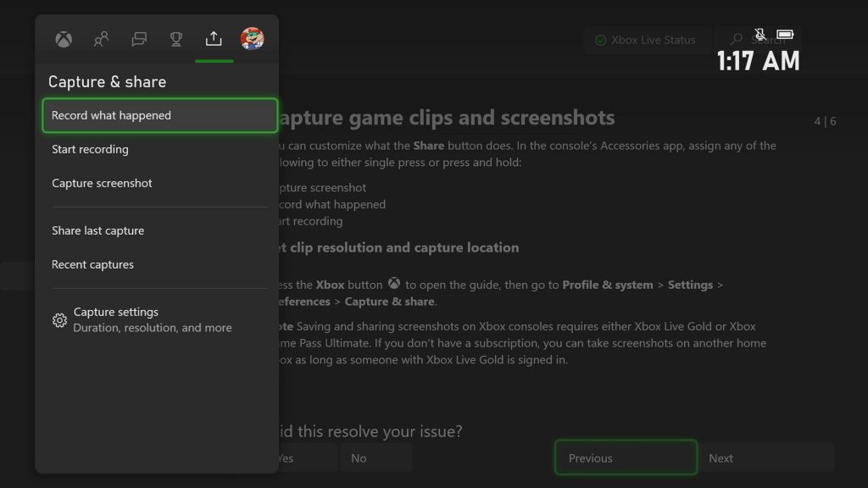
Task: Open messages using the chat bubbles icon
Action: coord(138,39)
